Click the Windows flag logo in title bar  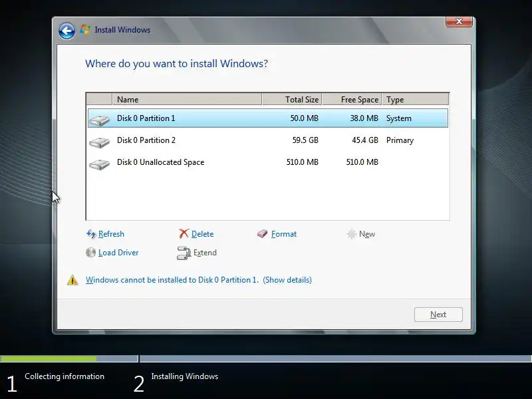click(85, 30)
